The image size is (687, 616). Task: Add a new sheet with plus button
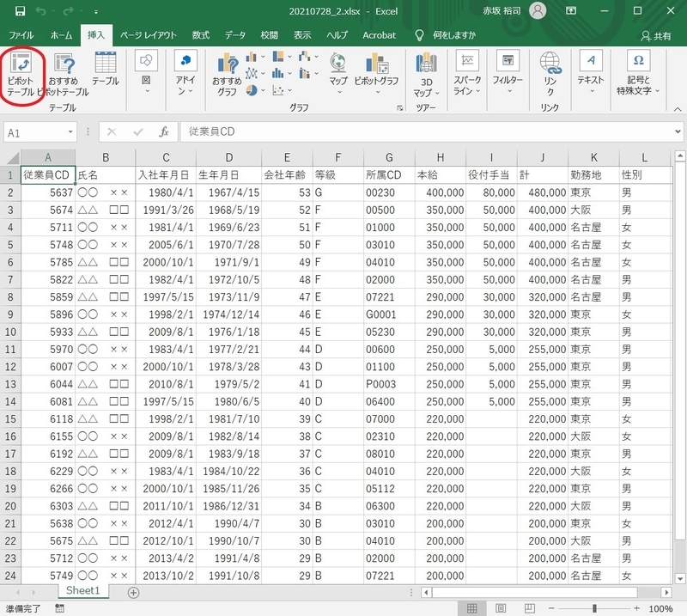pyautogui.click(x=133, y=593)
